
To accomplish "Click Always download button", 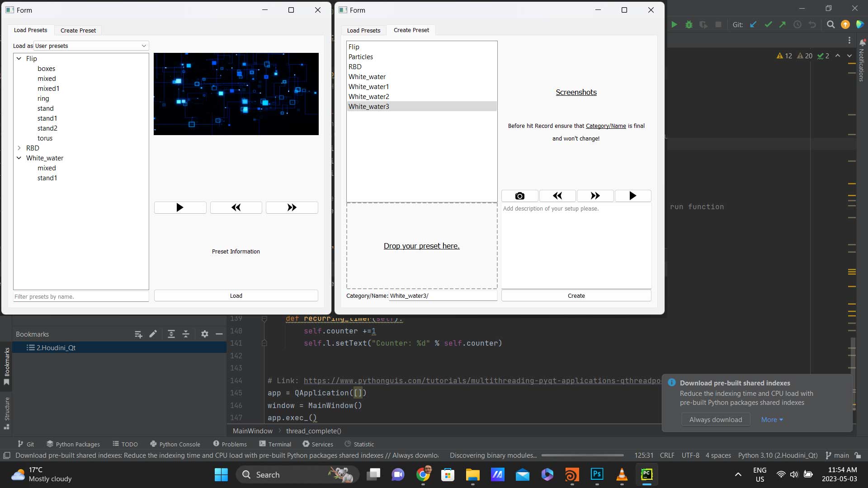I will click(x=715, y=420).
